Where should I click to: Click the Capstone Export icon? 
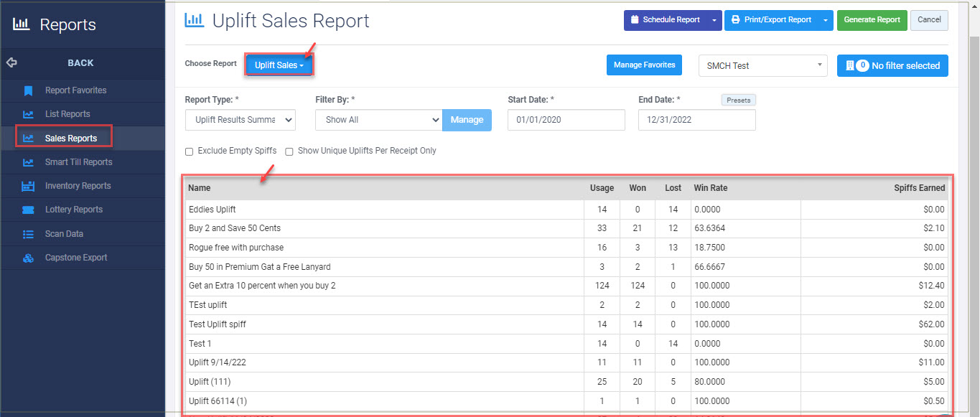(x=28, y=258)
